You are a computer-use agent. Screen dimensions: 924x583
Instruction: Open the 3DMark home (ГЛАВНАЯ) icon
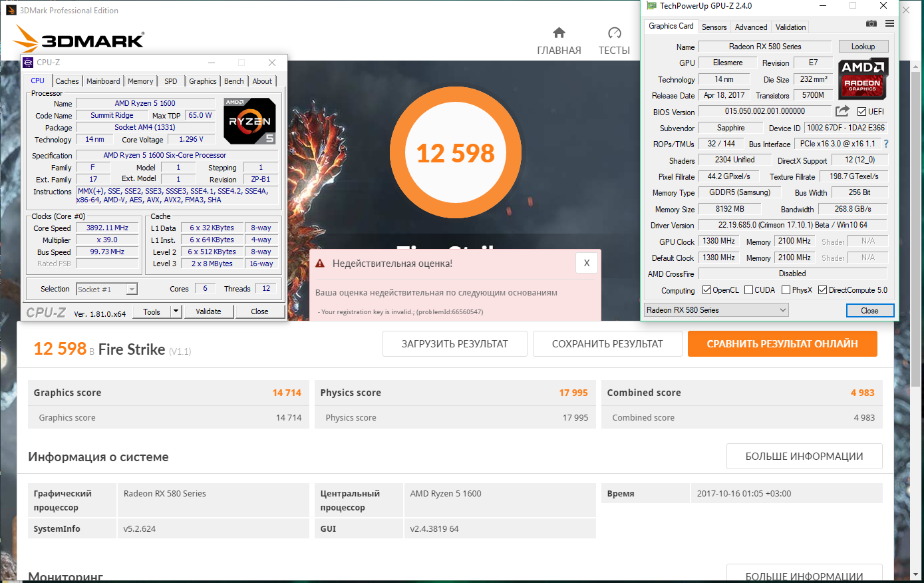click(559, 33)
